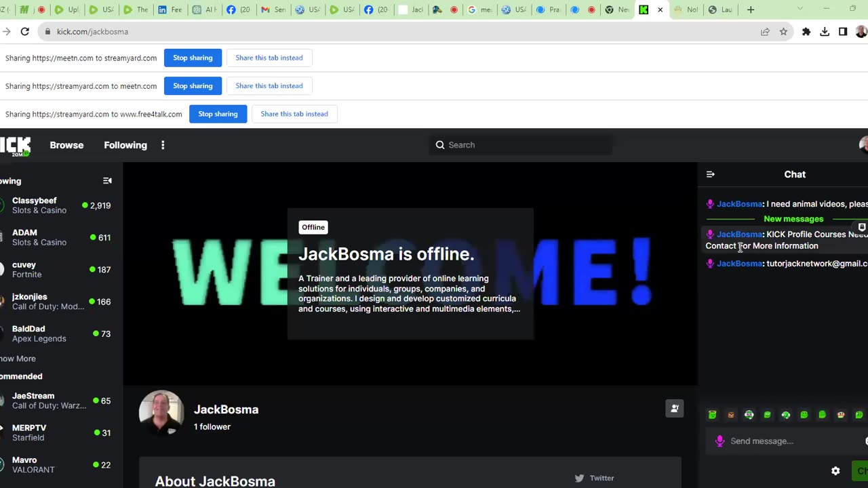868x488 pixels.
Task: Open the Chrome extensions puzzle menu
Action: [806, 31]
